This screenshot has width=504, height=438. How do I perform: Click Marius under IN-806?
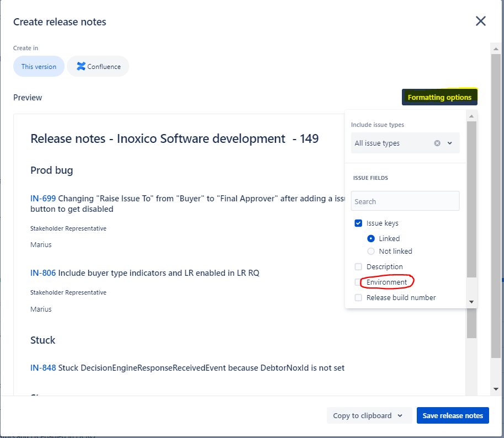pyautogui.click(x=41, y=309)
